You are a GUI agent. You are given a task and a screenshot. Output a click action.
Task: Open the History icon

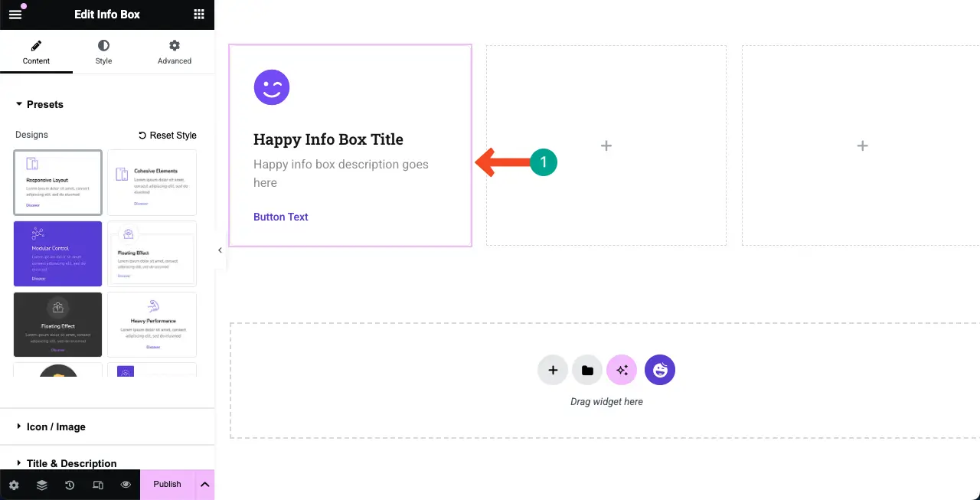pos(70,485)
